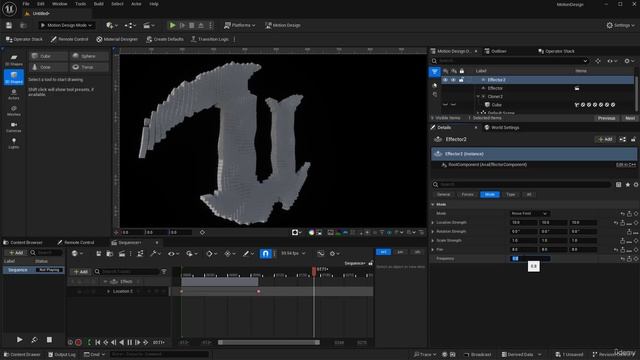This screenshot has width=640, height=360.
Task: Click the sequencer playhead marker
Action: point(314,271)
